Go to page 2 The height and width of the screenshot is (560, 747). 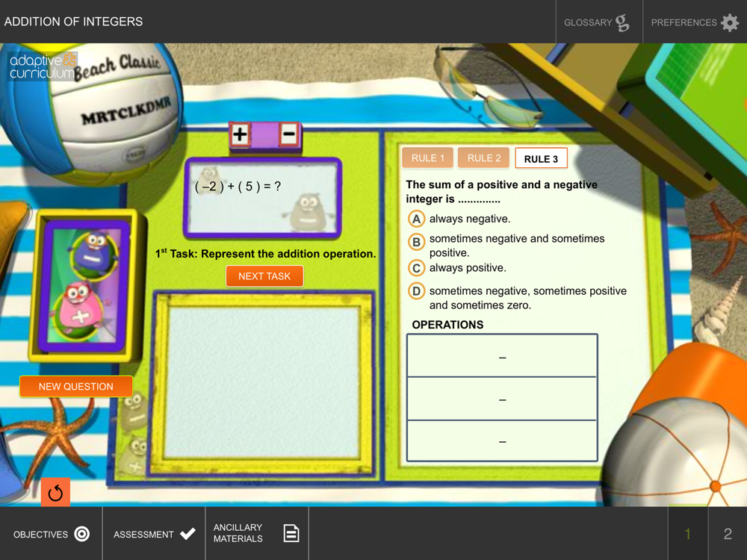coord(728,534)
